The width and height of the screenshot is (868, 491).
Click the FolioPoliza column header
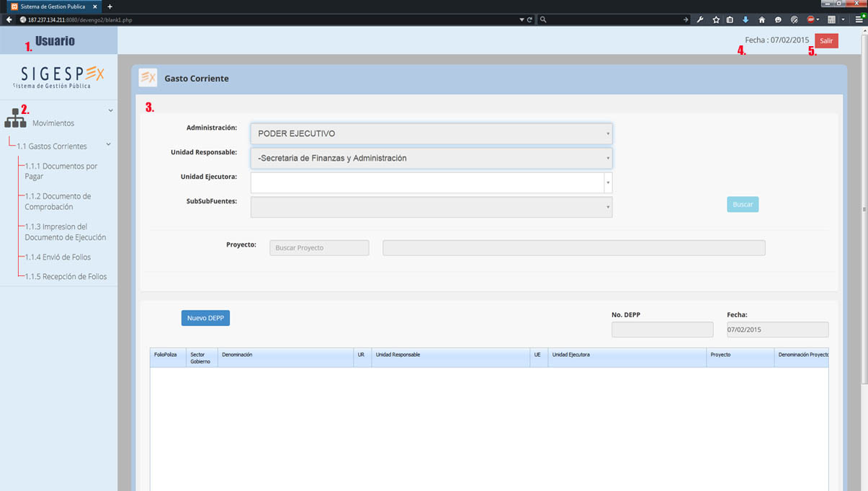coord(168,358)
